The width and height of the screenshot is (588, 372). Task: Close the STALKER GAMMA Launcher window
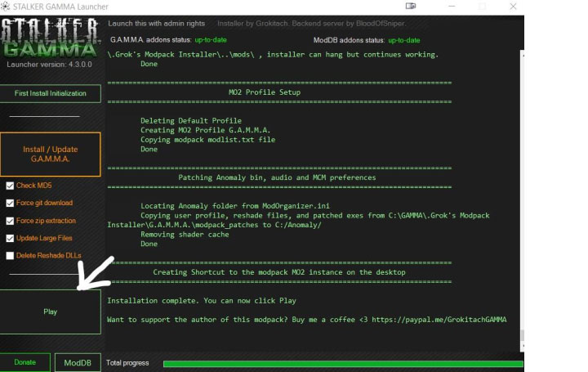point(514,7)
